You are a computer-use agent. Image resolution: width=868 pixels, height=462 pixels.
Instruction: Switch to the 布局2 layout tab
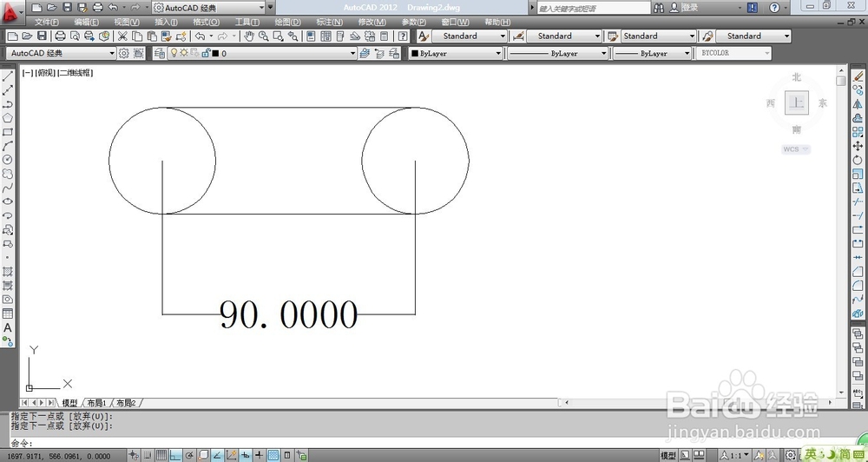click(126, 403)
